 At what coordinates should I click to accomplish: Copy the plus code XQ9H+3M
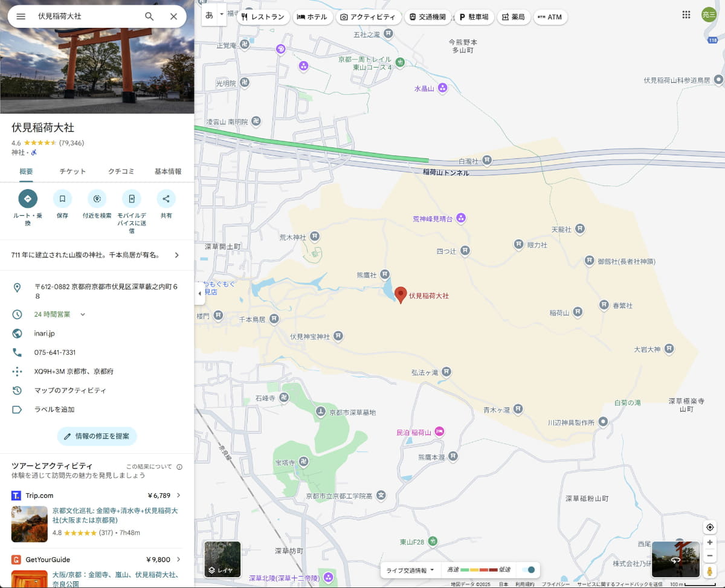click(74, 372)
